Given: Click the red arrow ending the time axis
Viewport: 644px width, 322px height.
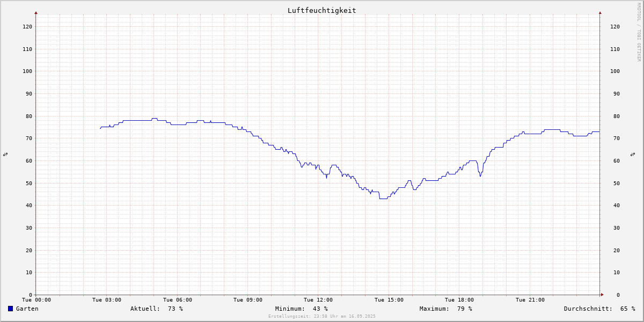Looking at the screenshot, I should 602,295.
